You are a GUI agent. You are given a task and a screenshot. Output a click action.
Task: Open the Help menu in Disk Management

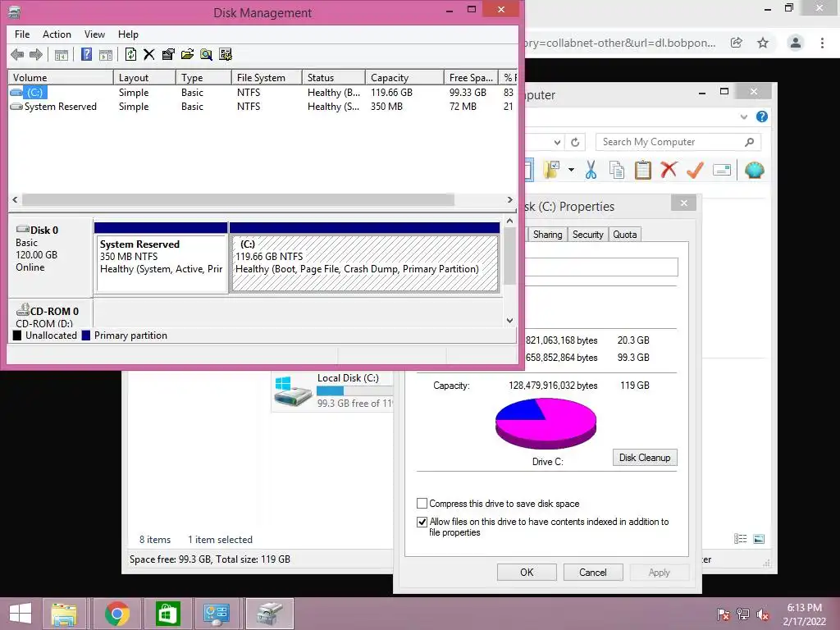[128, 34]
